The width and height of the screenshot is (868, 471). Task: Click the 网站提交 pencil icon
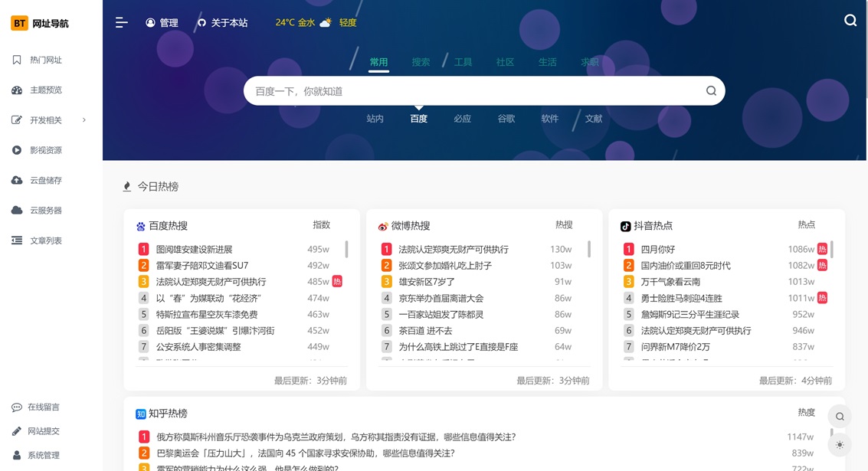pos(17,431)
